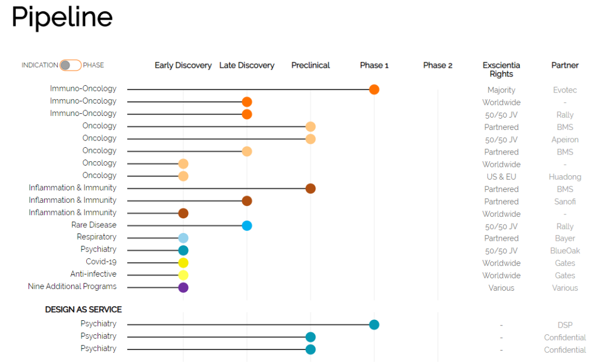Image resolution: width=605 pixels, height=364 pixels.
Task: Open the Evotec partner entry
Action: click(565, 90)
